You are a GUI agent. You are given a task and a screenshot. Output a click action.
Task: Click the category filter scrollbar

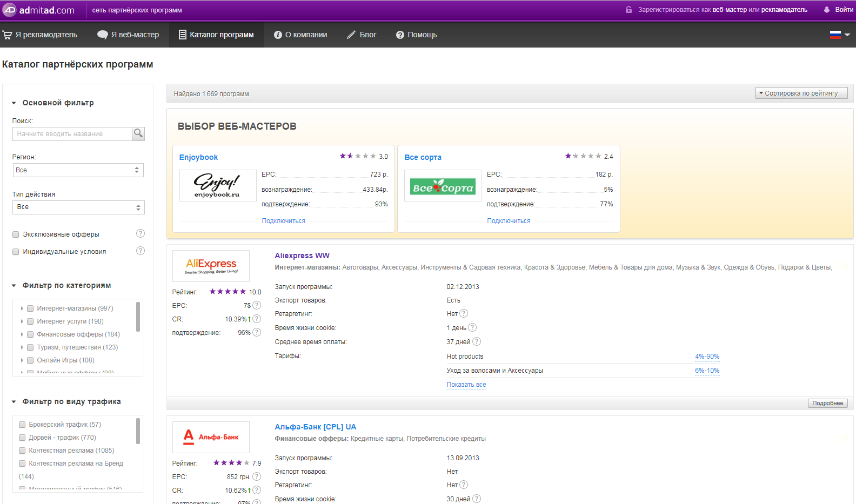coord(138,317)
